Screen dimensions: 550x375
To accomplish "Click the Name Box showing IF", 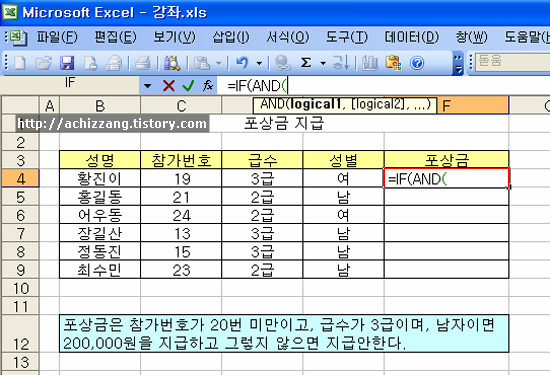I will (70, 85).
